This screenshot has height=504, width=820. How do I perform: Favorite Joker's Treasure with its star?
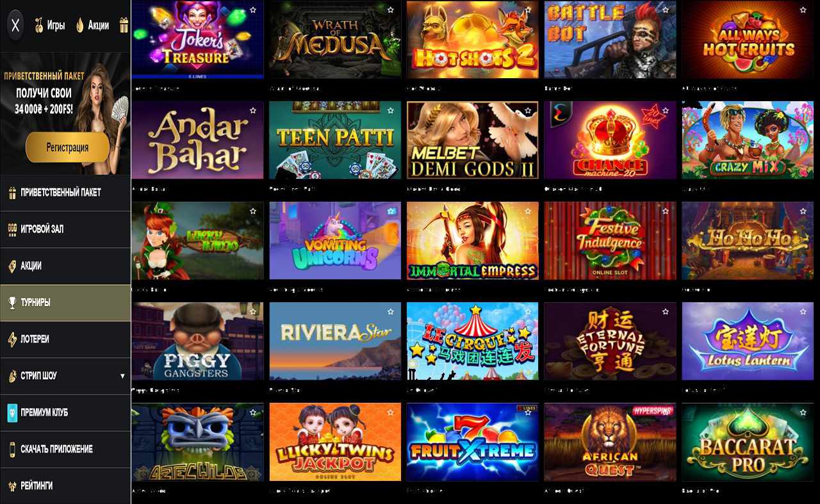[253, 10]
